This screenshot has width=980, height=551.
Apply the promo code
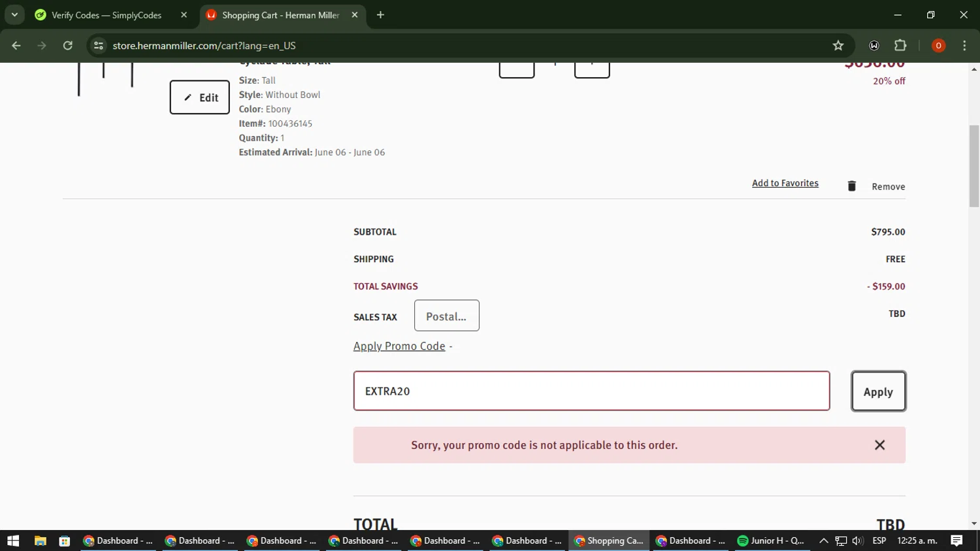[879, 392]
